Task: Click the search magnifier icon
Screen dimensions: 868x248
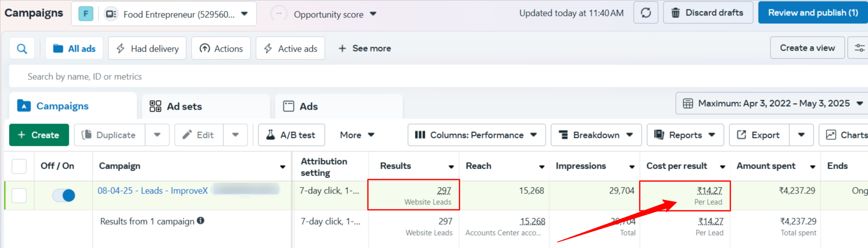Action: click(22, 49)
